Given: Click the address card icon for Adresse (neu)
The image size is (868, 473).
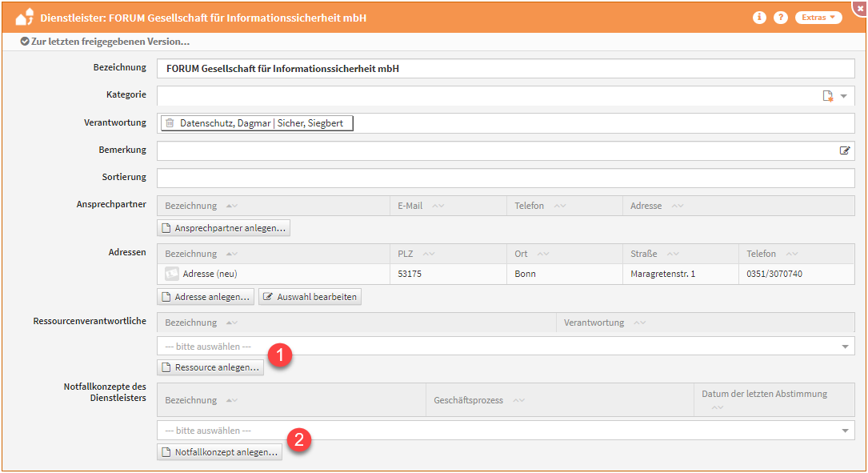Looking at the screenshot, I should point(172,274).
